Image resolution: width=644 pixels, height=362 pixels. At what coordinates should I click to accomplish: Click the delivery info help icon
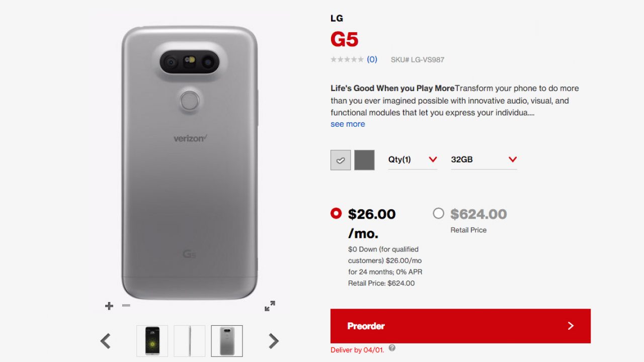point(392,348)
